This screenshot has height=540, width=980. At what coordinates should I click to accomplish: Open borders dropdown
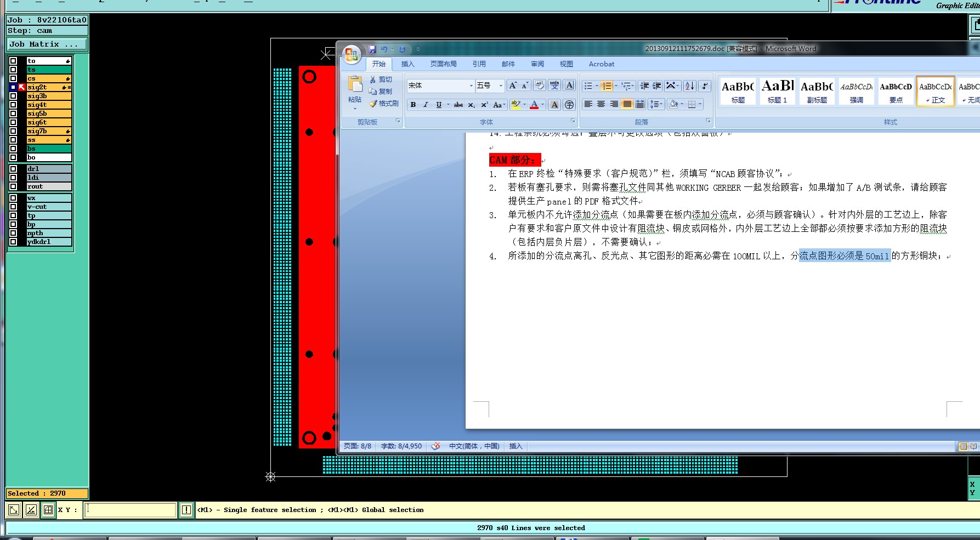tap(700, 104)
